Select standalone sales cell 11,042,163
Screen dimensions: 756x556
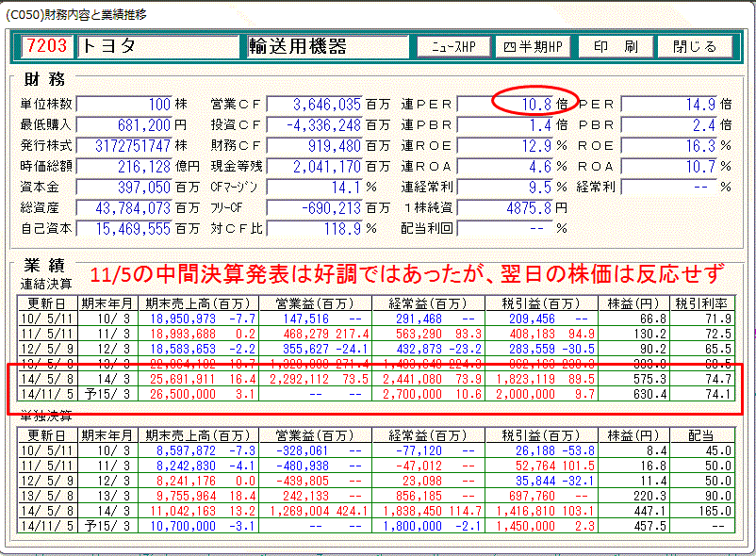[x=183, y=511]
